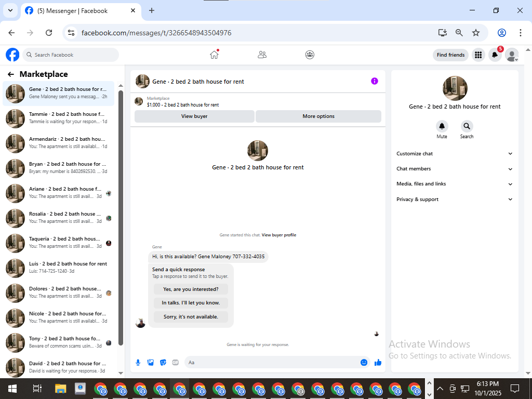Open the tab search dropdown arrow

coord(10,10)
